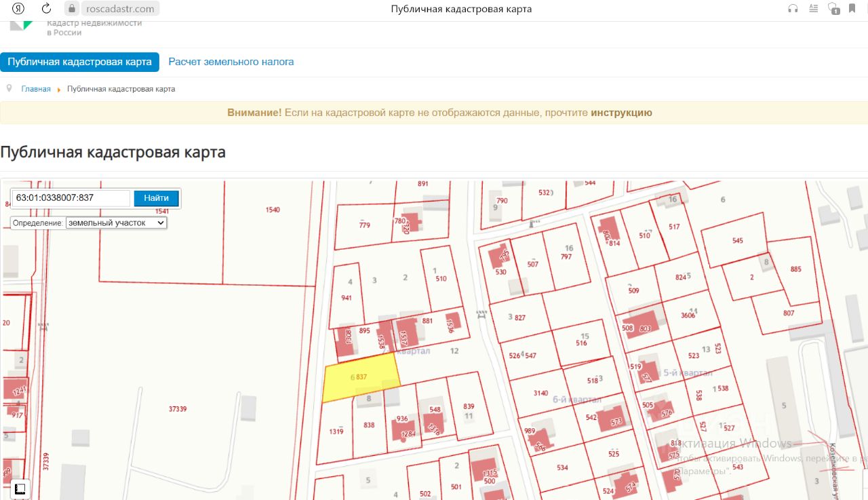868x500 pixels.
Task: Open the shield protection icon with badge
Action: 834,9
